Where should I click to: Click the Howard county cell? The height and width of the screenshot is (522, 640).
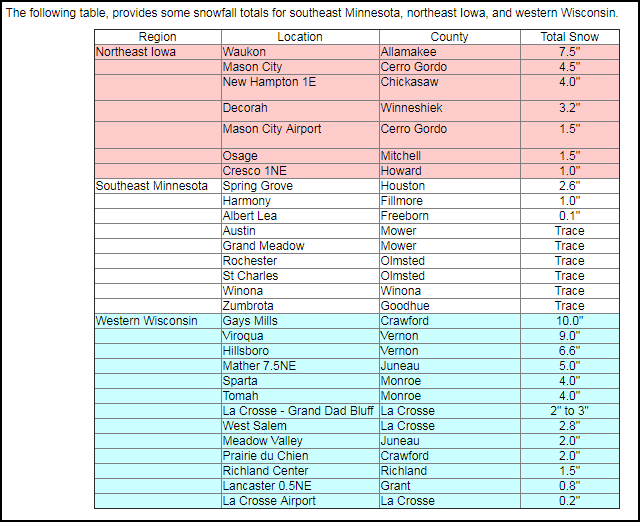(x=449, y=171)
